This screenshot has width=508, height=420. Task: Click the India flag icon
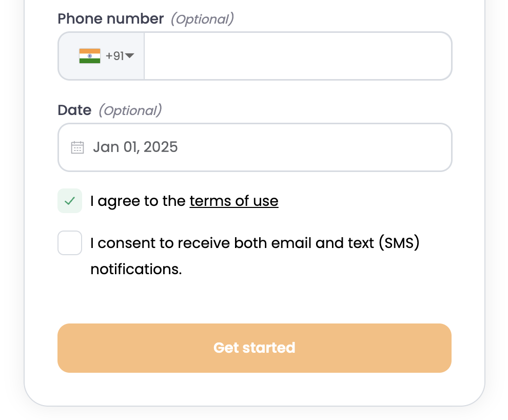(90, 56)
